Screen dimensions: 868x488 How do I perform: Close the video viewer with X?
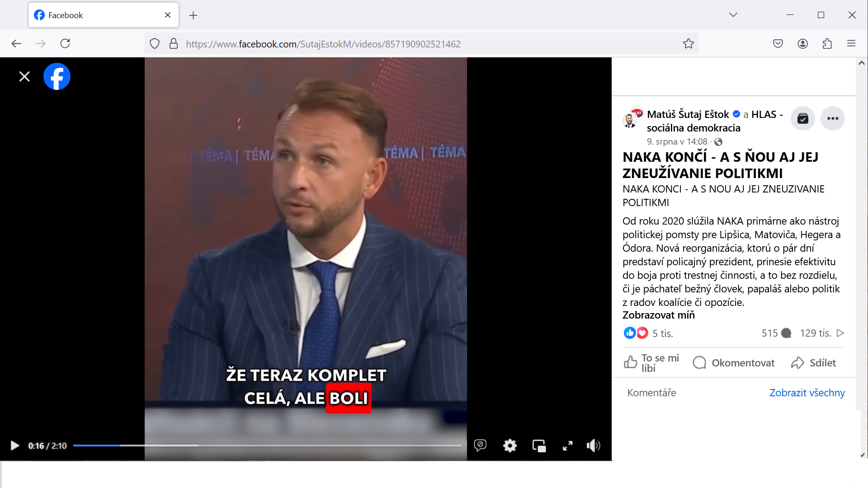pyautogui.click(x=24, y=77)
